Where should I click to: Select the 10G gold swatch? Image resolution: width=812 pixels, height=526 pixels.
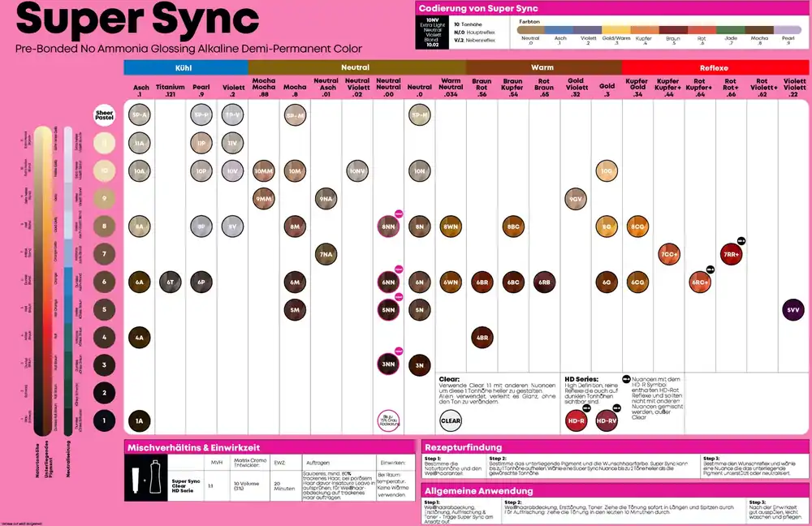[607, 170]
